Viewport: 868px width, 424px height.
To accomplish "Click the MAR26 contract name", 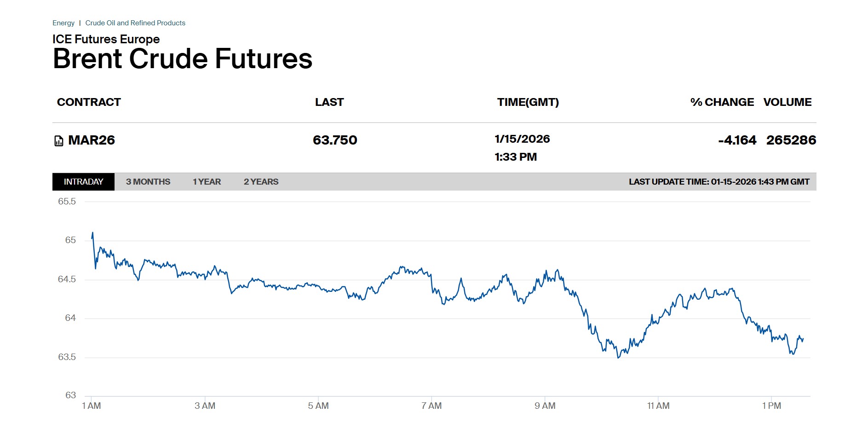I will (x=92, y=140).
